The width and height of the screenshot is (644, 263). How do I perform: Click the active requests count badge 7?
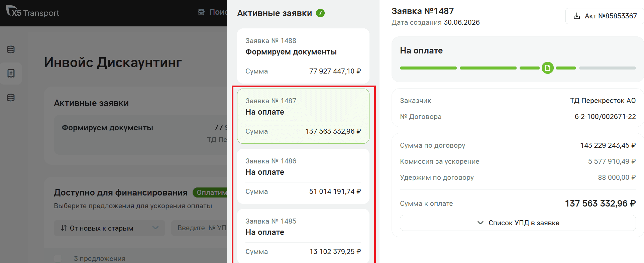(320, 13)
